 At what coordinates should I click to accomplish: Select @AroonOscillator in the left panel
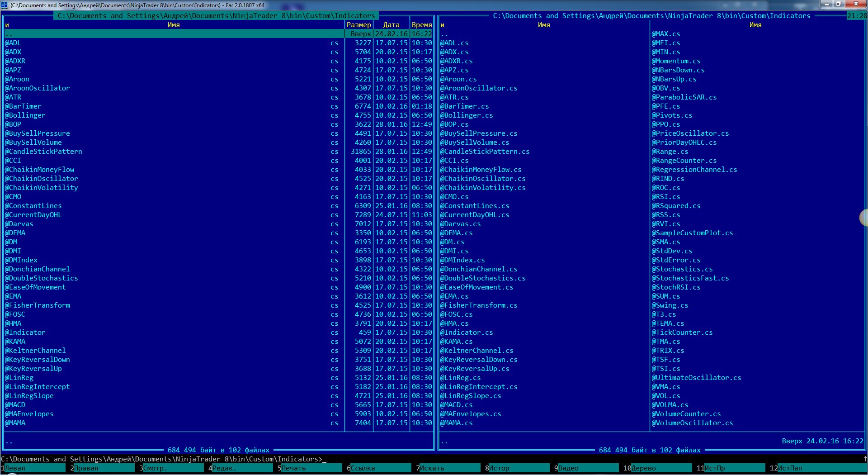pyautogui.click(x=38, y=88)
